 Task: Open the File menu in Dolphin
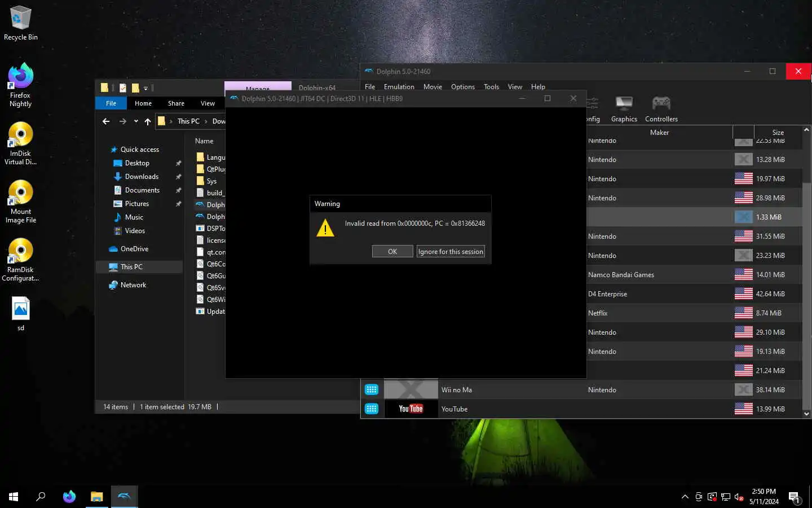click(x=370, y=87)
